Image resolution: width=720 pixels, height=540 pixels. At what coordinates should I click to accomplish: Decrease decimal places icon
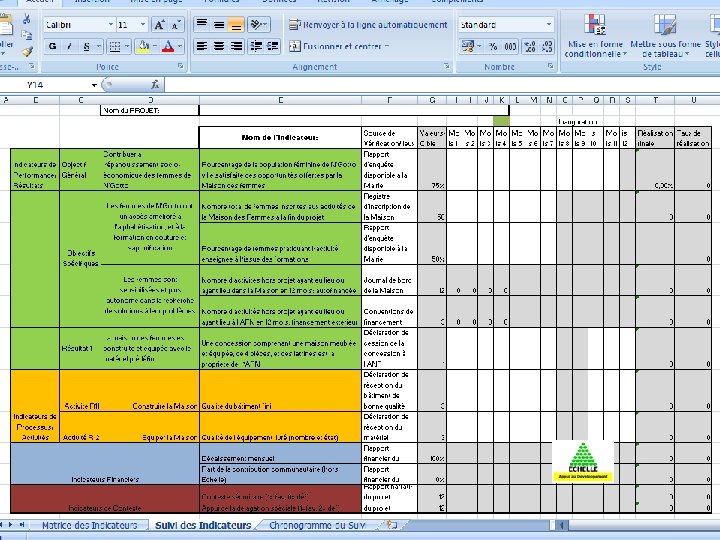pyautogui.click(x=547, y=46)
